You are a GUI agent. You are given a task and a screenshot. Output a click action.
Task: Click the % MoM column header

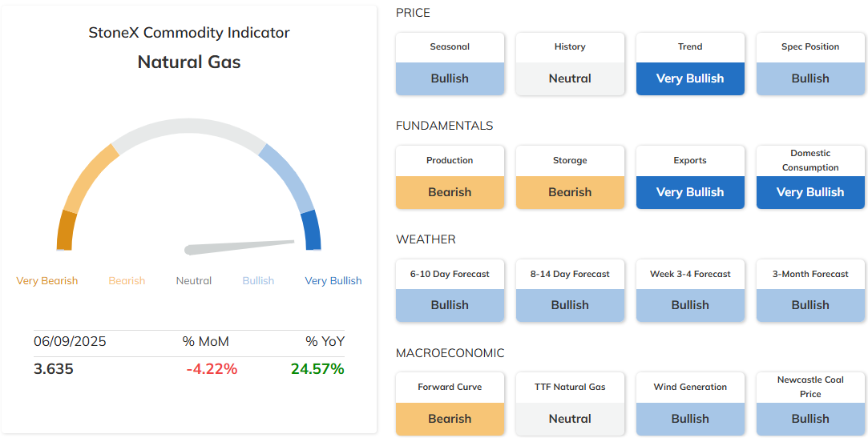coord(205,342)
